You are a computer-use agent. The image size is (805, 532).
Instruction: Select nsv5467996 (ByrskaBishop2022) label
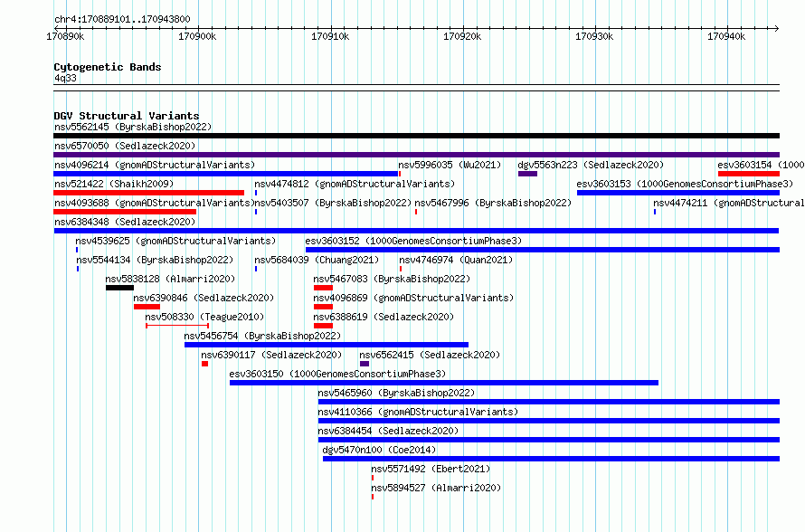[493, 203]
